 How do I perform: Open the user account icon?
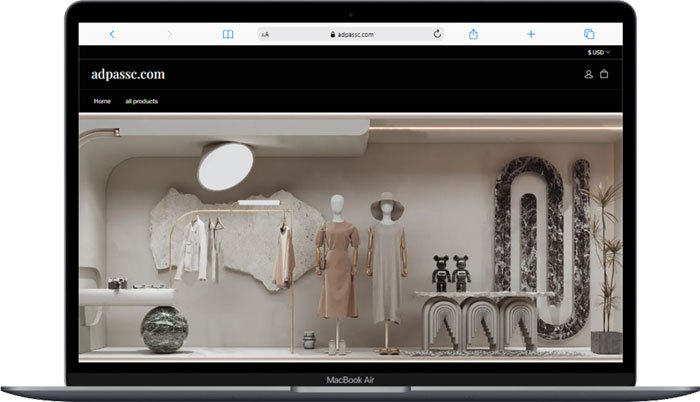(x=588, y=74)
